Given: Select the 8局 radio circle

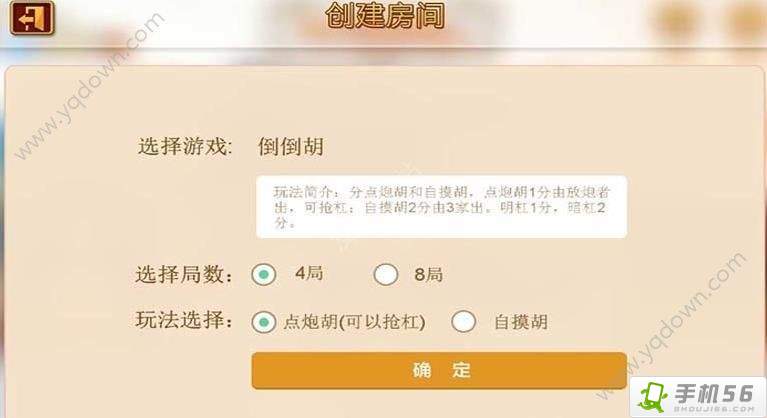Looking at the screenshot, I should 385,273.
